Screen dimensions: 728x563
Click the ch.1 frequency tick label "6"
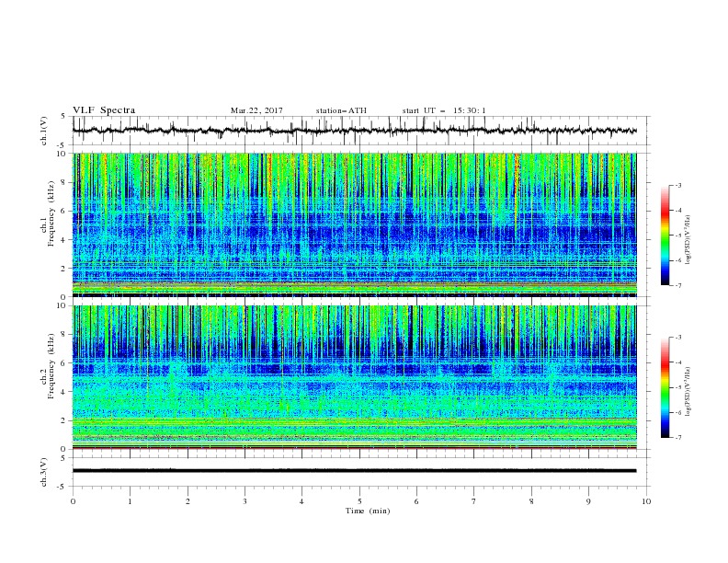click(64, 211)
